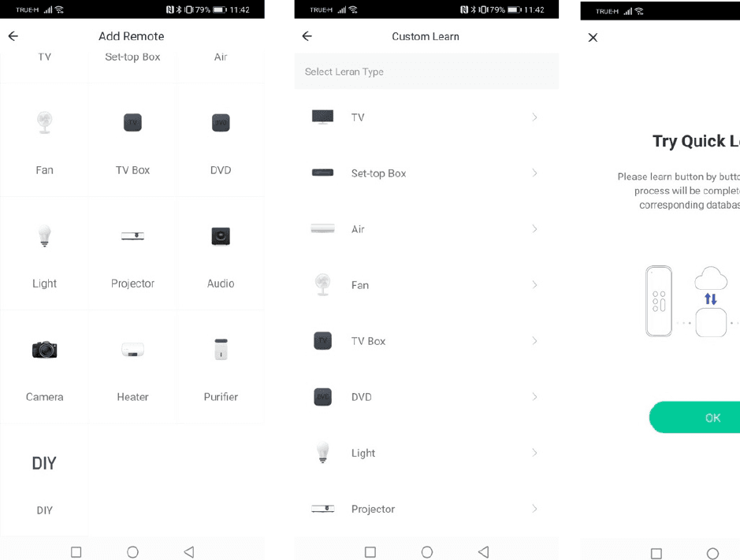Image resolution: width=740 pixels, height=560 pixels.
Task: Select Set-top Box label in Custom Learn
Action: click(x=378, y=173)
